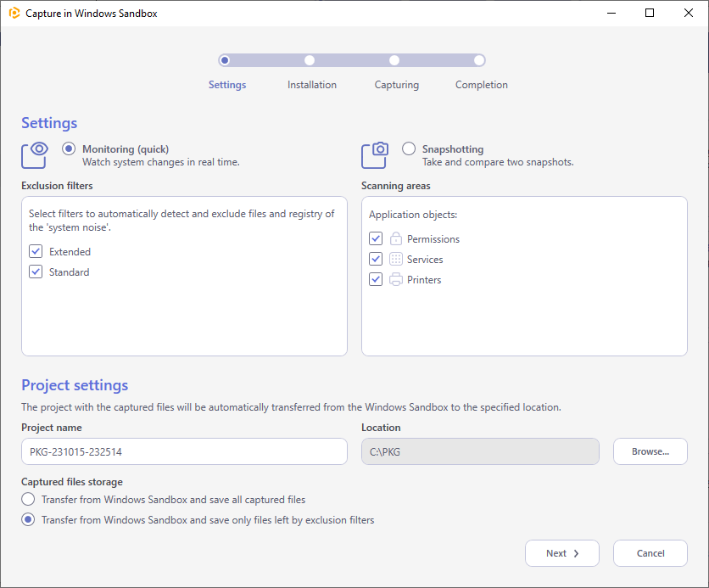Viewport: 709px width, 588px height.
Task: Click the 'Exclusion filters' heading
Action: 57,186
